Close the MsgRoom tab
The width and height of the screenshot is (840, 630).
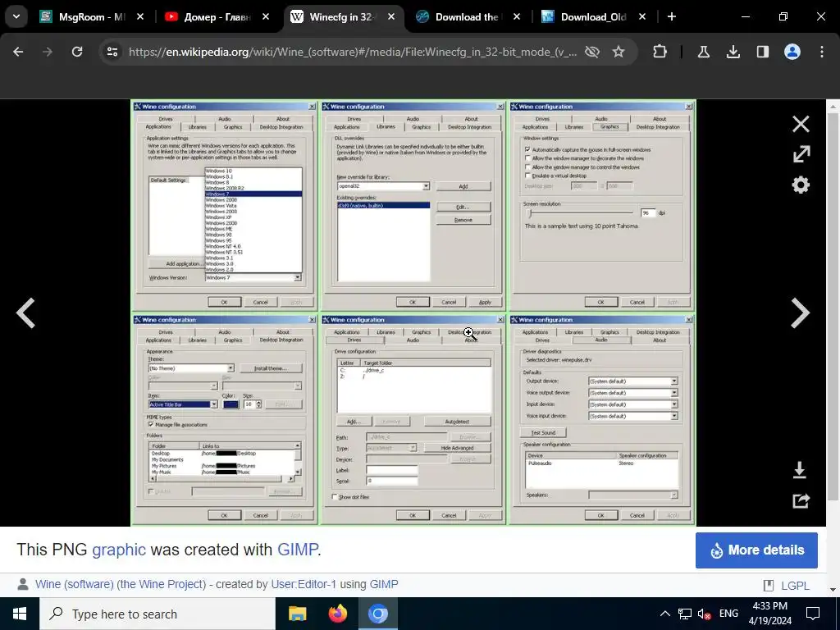click(140, 16)
